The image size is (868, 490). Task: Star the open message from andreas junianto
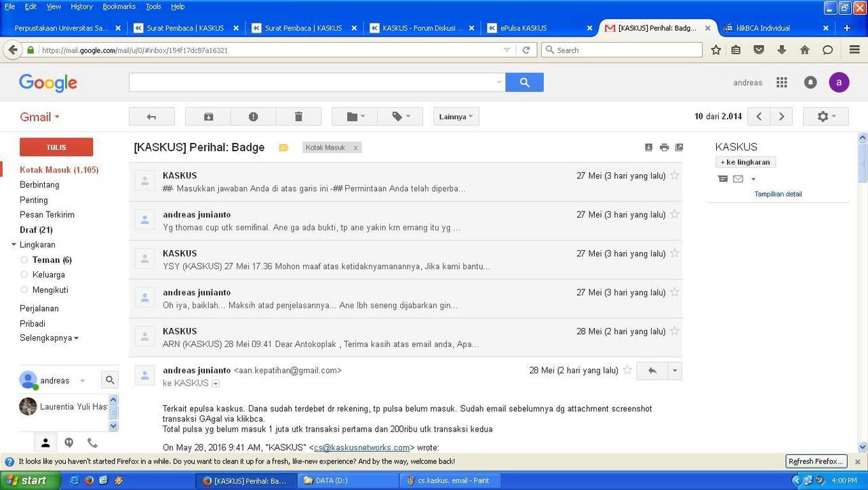[x=627, y=370]
